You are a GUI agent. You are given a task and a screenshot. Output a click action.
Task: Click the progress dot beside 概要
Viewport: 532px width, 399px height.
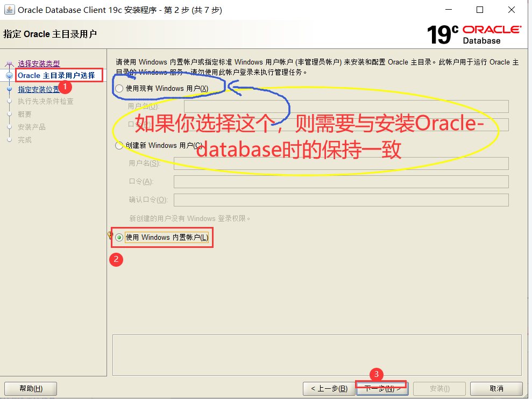coord(9,113)
